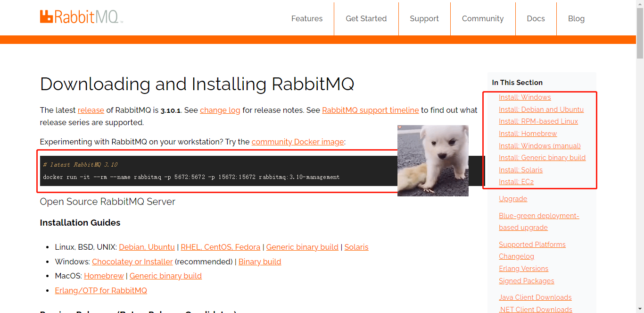Open the Upgrade sidebar link
This screenshot has width=644, height=313.
coord(513,199)
